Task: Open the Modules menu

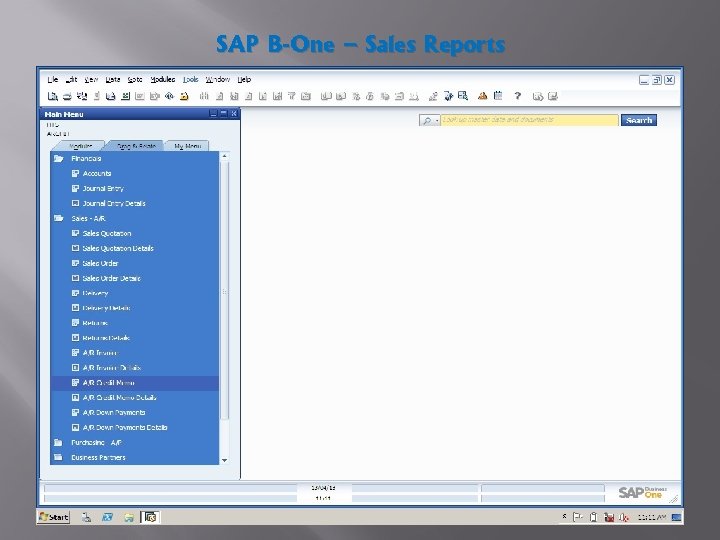Action: coord(163,79)
